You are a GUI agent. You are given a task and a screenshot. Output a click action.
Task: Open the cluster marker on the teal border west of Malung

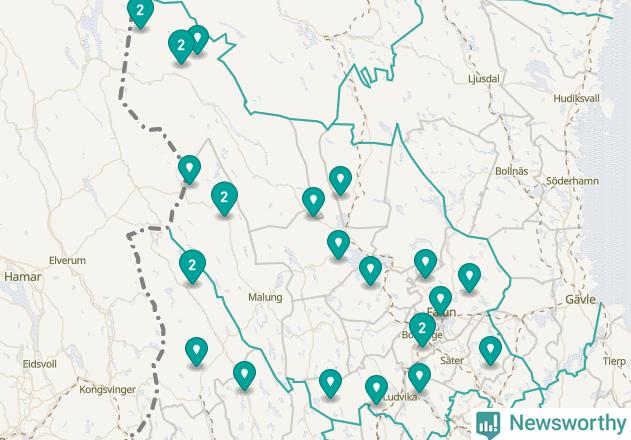click(x=192, y=264)
